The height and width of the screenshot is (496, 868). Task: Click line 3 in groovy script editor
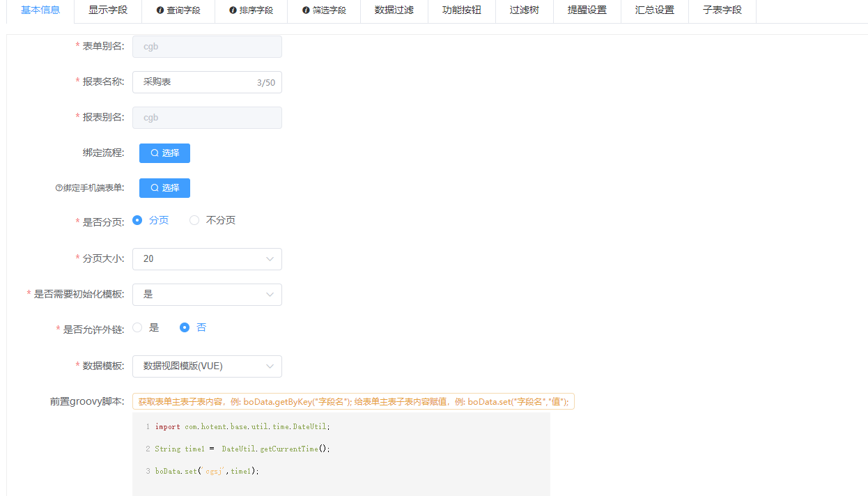click(x=279, y=472)
